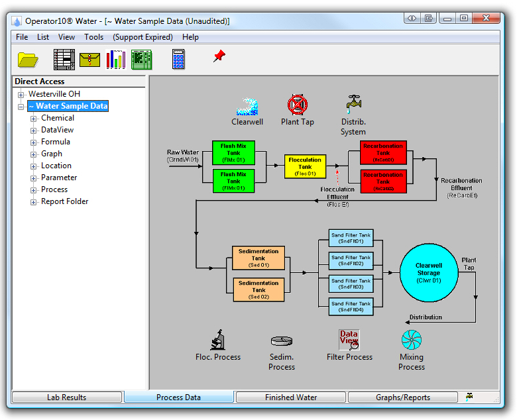Open the blue calculator icon
Viewport: 519px width, 420px height.
[178, 60]
